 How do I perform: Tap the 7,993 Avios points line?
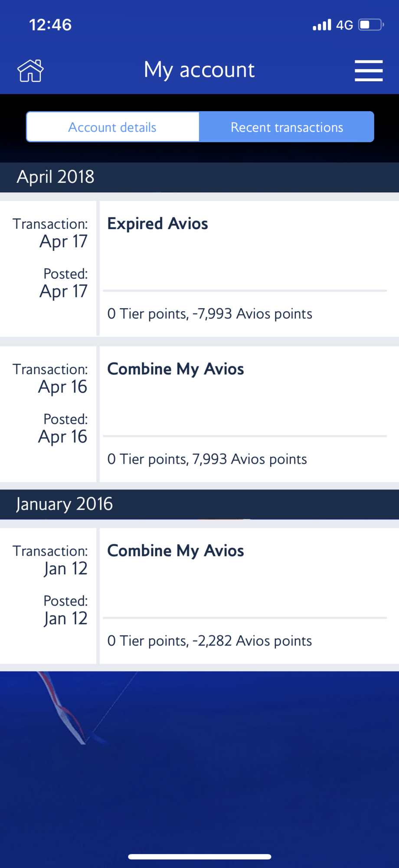coord(207,459)
